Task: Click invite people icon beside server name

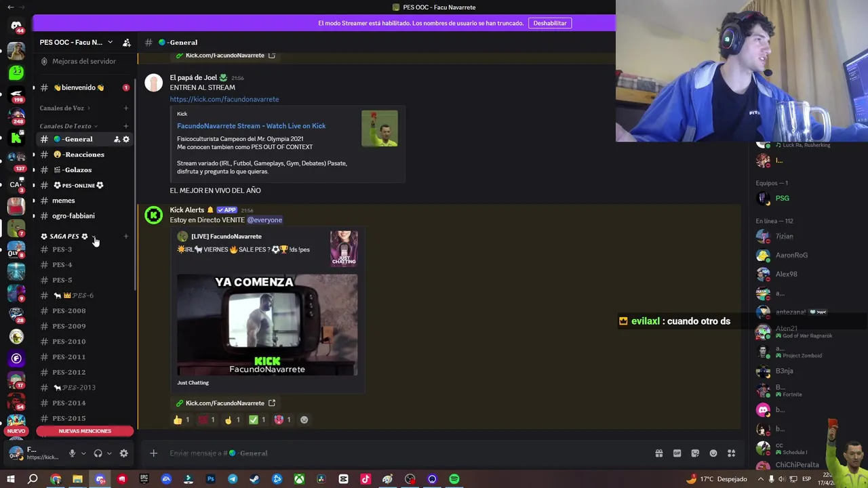Action: tap(126, 43)
